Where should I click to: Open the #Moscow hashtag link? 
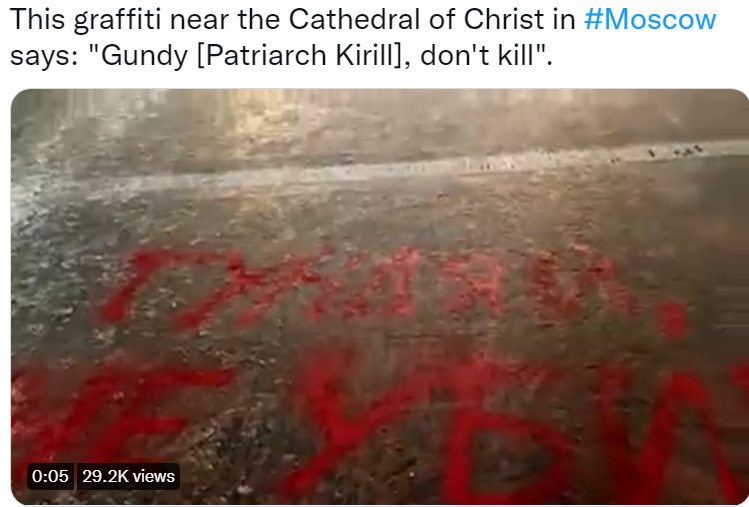tap(650, 20)
